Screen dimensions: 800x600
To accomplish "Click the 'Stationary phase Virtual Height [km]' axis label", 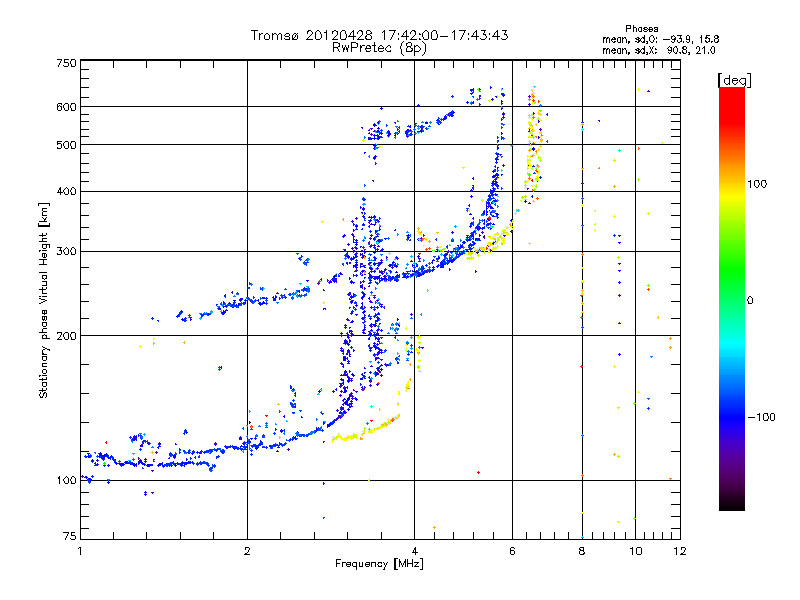I will pos(44,300).
